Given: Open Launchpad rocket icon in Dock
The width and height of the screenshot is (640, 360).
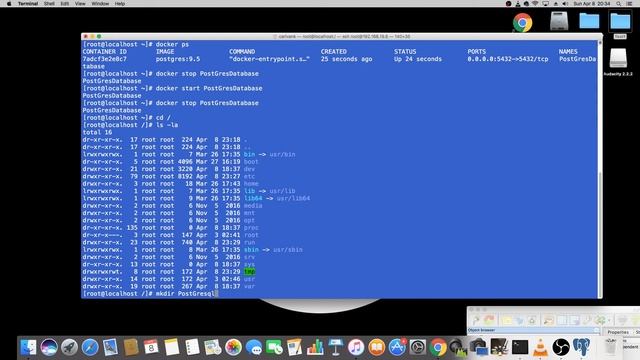Looking at the screenshot, I should [x=69, y=347].
